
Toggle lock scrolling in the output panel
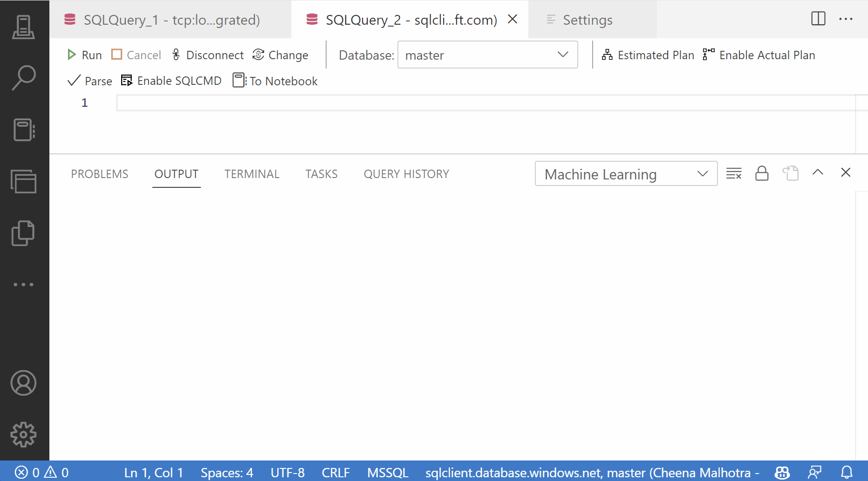(x=762, y=173)
